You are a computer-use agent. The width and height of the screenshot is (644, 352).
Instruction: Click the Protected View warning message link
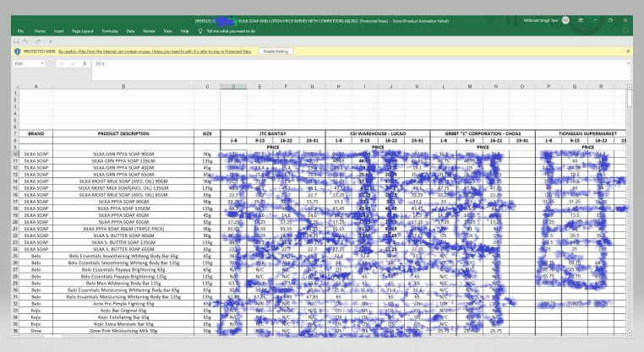[155, 51]
